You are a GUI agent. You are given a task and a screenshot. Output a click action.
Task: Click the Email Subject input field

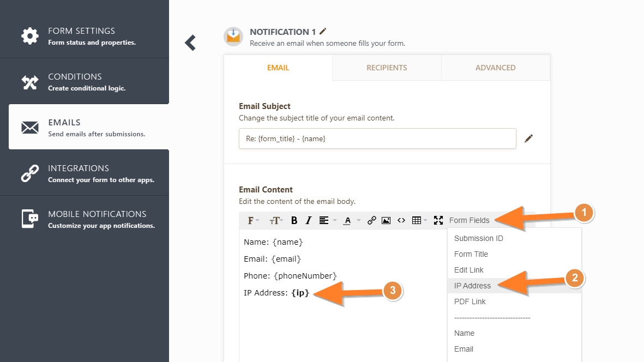[377, 138]
